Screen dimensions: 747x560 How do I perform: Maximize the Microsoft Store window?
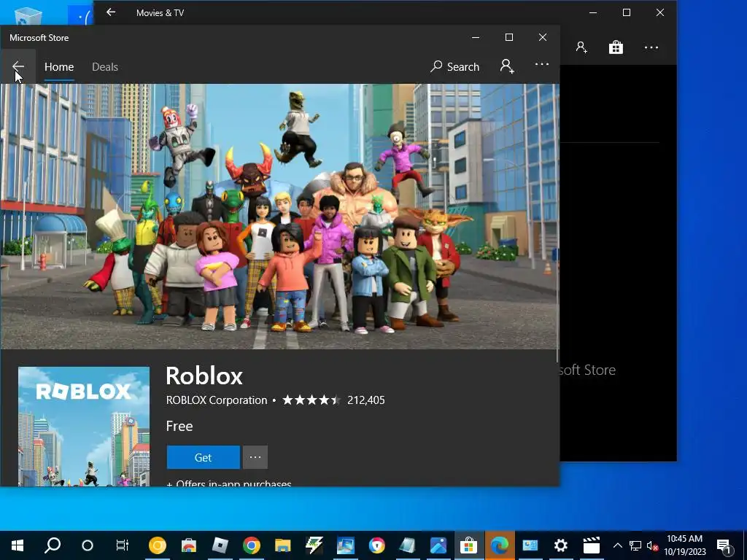tap(508, 37)
